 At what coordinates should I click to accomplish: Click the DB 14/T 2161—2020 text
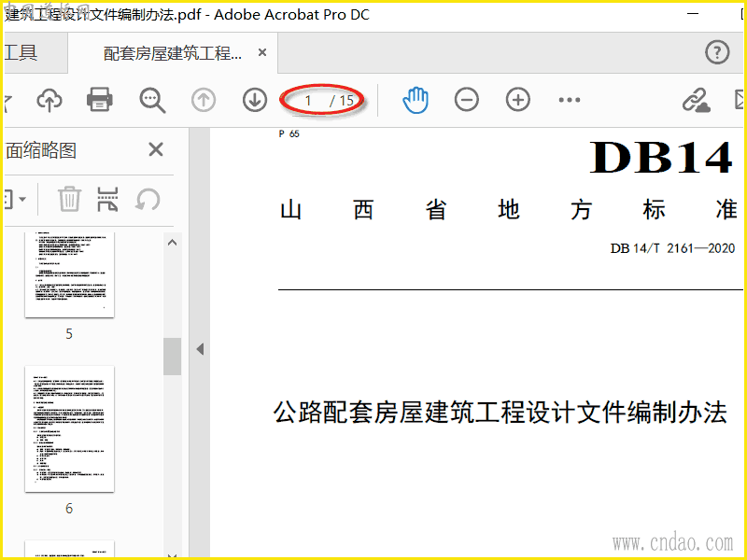click(x=672, y=248)
